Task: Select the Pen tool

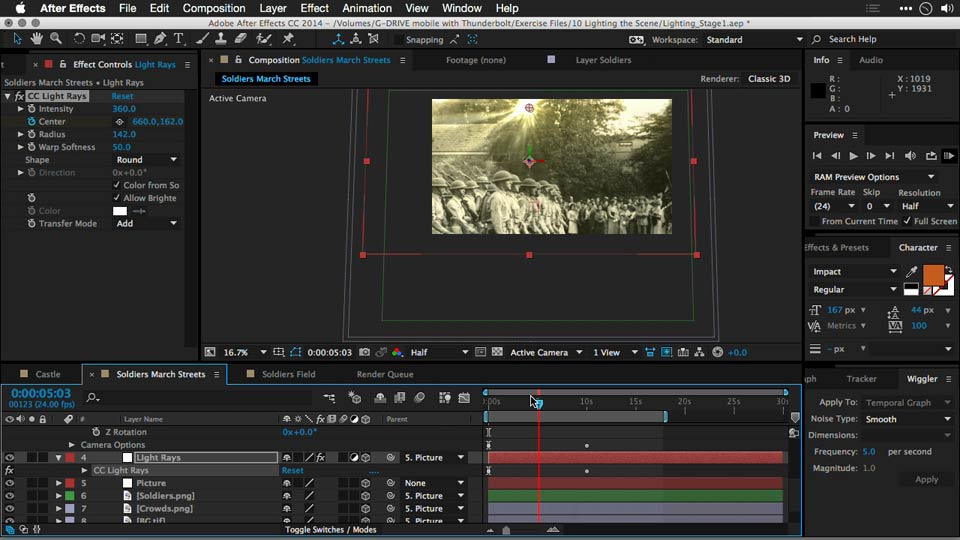Action: tap(160, 39)
